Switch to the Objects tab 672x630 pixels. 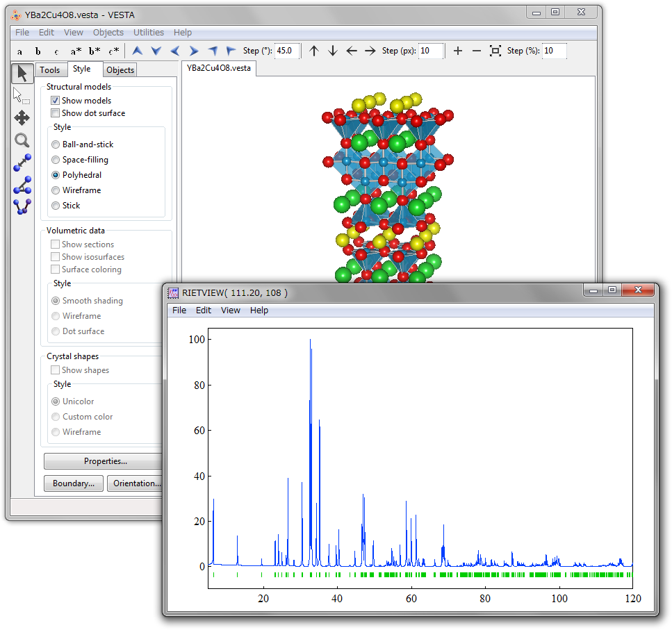point(120,70)
